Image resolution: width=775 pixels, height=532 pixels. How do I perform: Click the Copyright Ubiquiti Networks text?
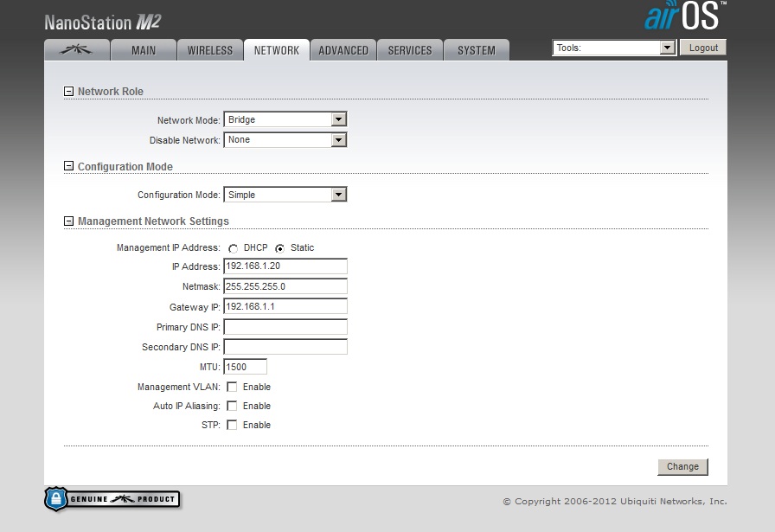pyautogui.click(x=615, y=502)
